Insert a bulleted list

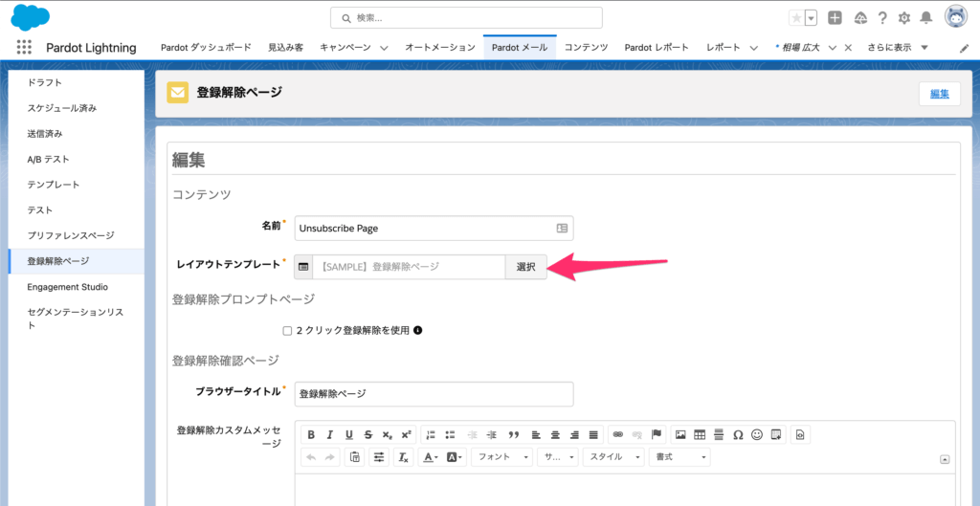[450, 434]
